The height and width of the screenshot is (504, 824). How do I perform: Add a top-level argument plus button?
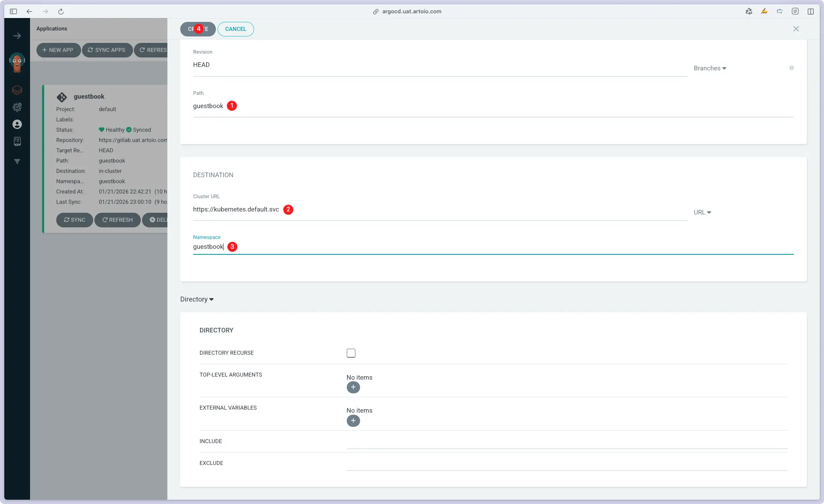[353, 387]
